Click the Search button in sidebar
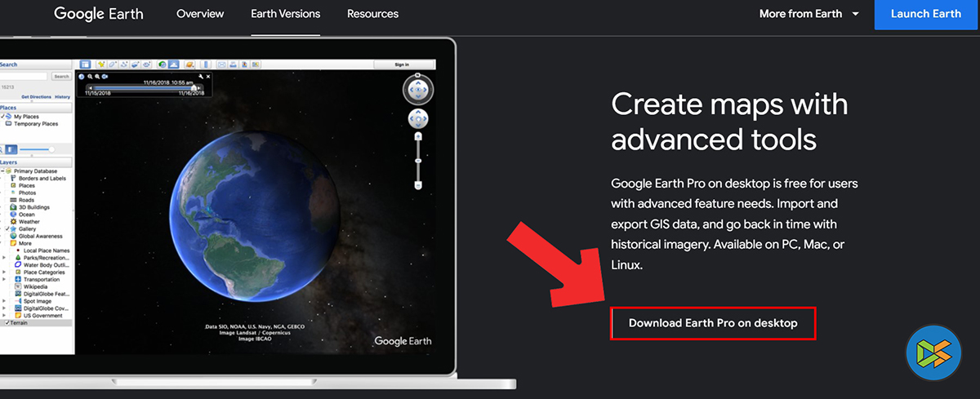The image size is (980, 399). (x=61, y=76)
